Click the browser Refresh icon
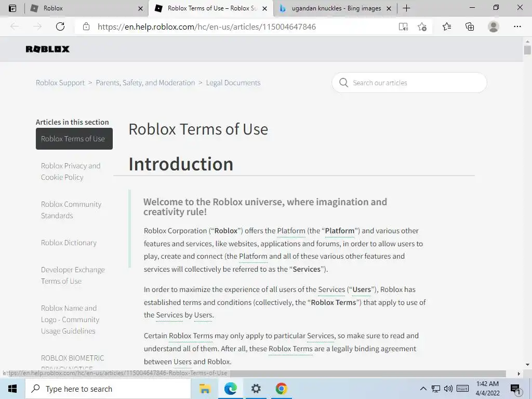Image resolution: width=532 pixels, height=399 pixels. pos(60,26)
